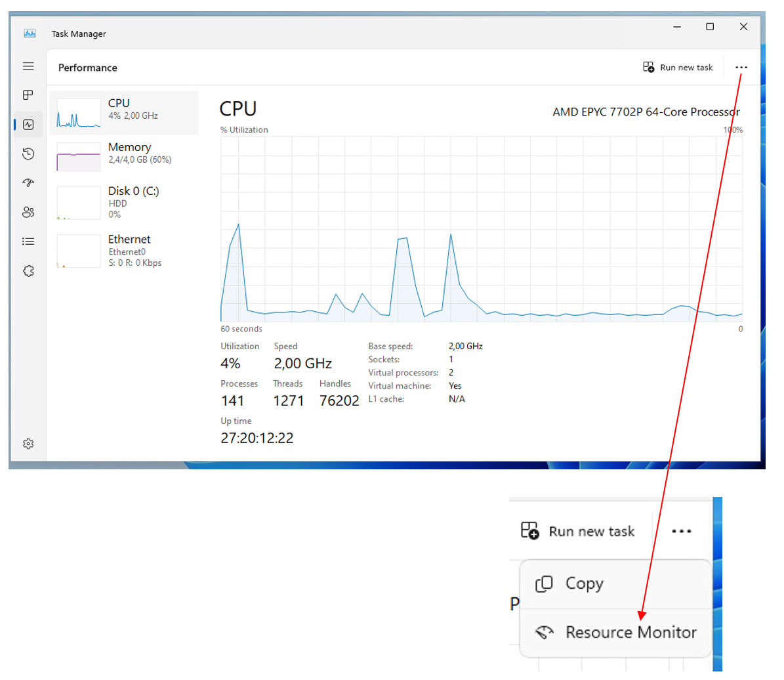Viewport: 784px width, 680px height.
Task: Select the Memory performance entry
Action: [124, 156]
